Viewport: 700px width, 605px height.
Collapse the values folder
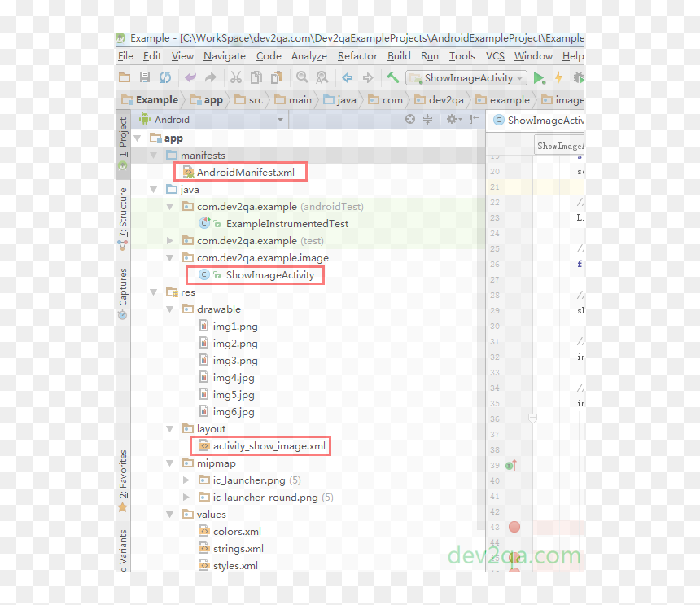click(170, 515)
